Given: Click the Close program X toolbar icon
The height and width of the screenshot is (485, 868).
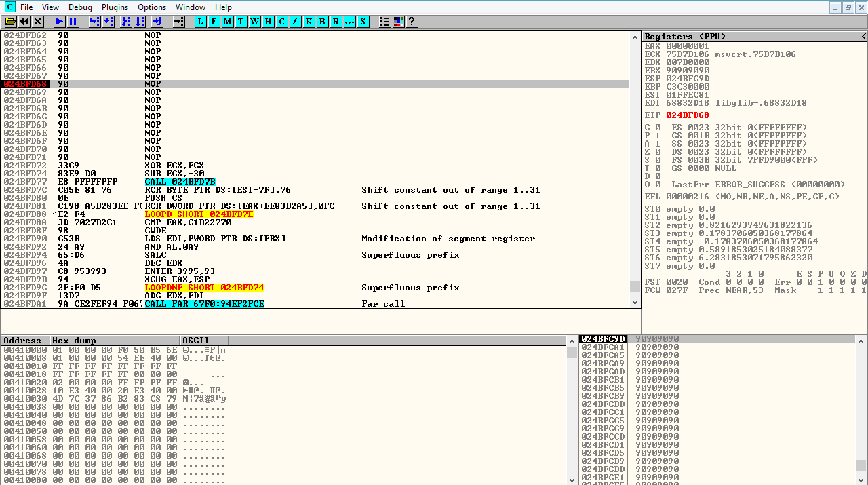Looking at the screenshot, I should [x=38, y=22].
